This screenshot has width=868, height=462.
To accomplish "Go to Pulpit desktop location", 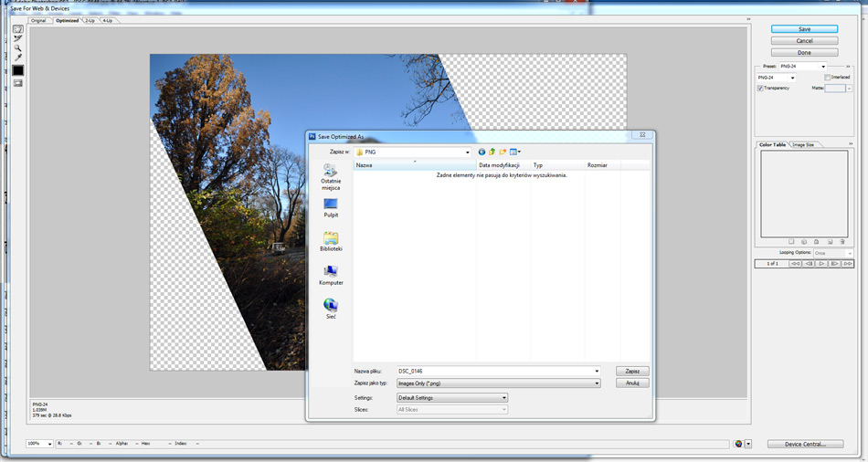I will pyautogui.click(x=331, y=208).
